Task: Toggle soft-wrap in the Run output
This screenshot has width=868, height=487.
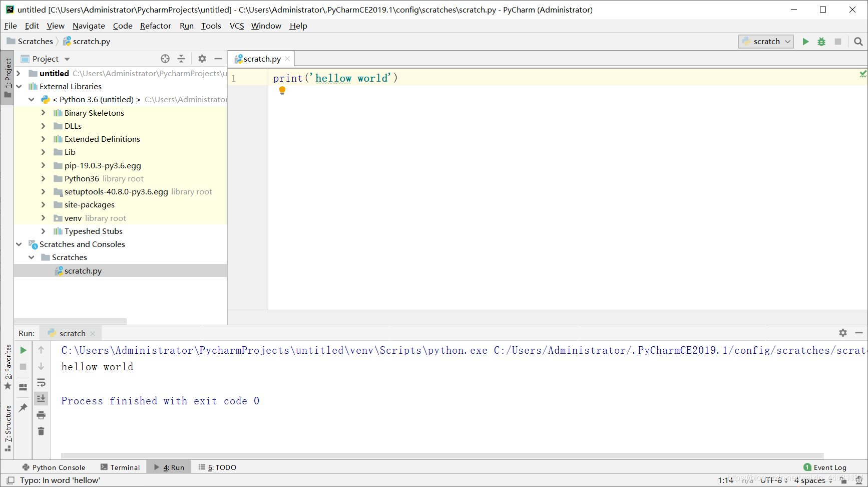Action: click(41, 383)
